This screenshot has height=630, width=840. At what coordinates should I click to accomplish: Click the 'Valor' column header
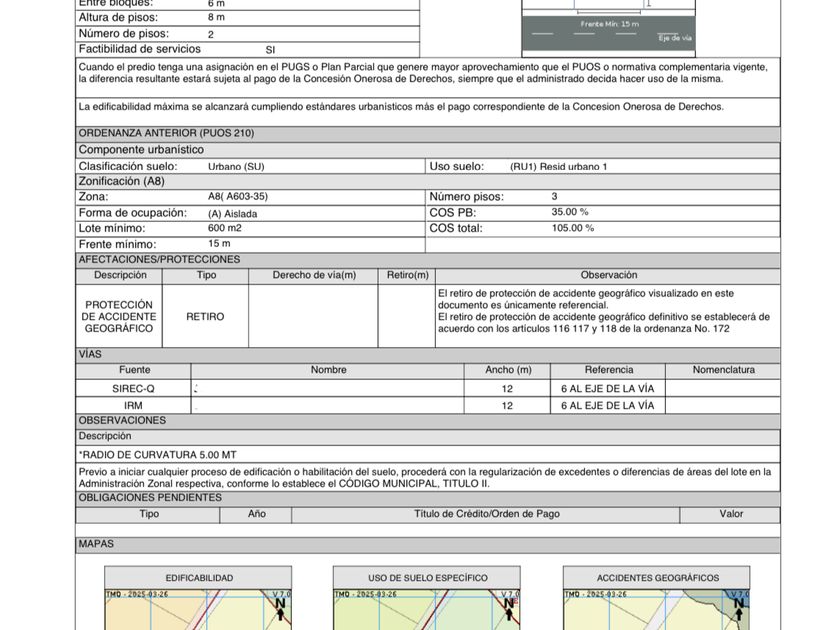coord(731,514)
